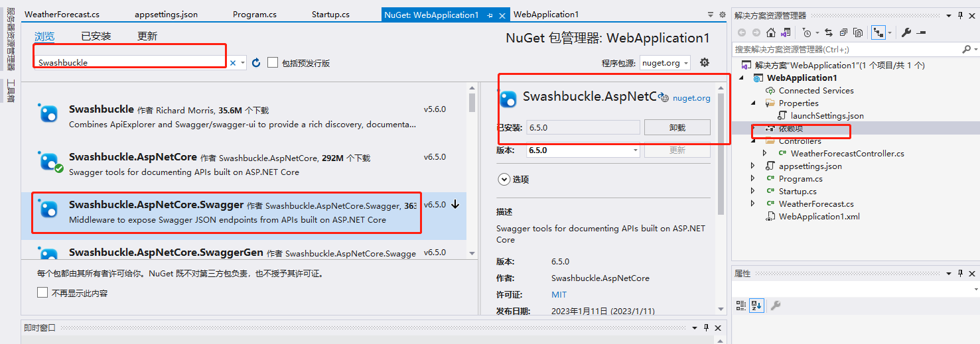The height and width of the screenshot is (344, 980).
Task: Select Connected Services in Solution Explorer
Action: [815, 90]
